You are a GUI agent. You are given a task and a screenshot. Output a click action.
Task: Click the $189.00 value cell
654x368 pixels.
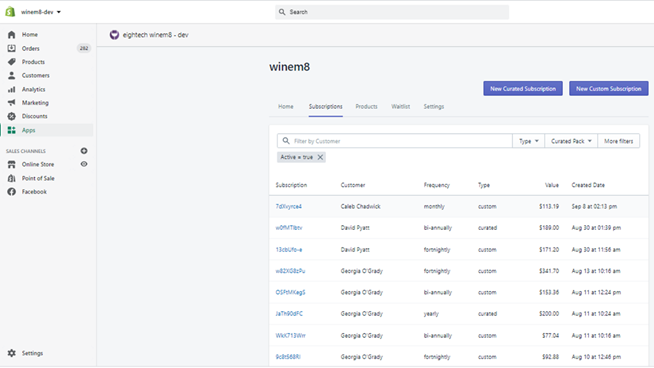coord(549,228)
